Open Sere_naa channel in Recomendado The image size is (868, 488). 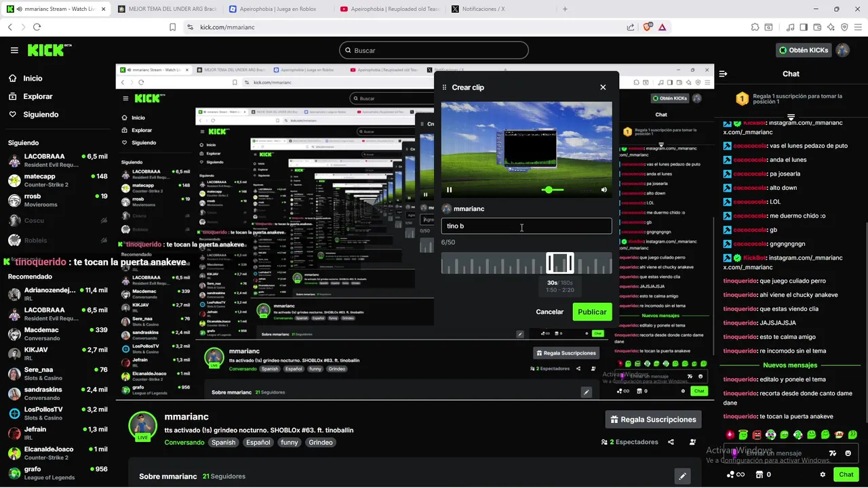(58, 373)
